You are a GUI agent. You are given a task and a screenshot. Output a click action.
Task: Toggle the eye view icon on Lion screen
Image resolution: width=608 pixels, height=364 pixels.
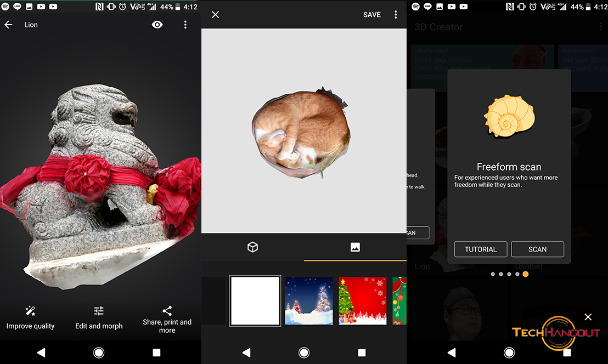pos(157,25)
